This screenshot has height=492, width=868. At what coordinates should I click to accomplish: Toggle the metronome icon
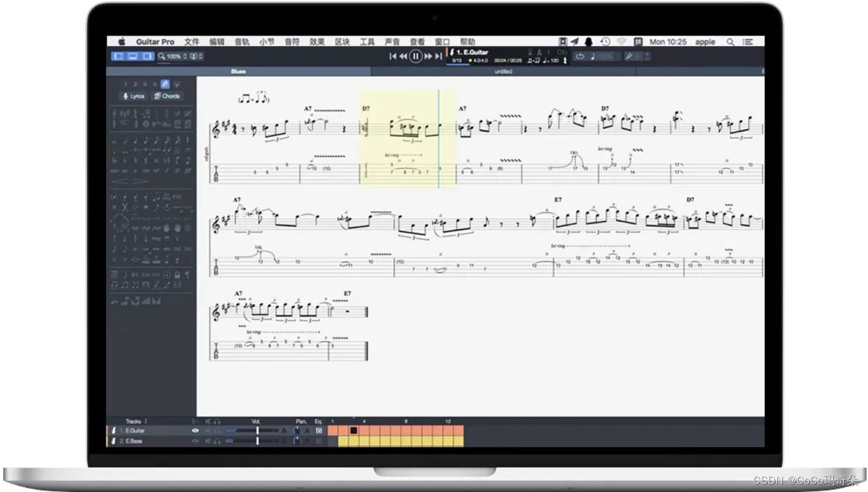click(x=539, y=52)
